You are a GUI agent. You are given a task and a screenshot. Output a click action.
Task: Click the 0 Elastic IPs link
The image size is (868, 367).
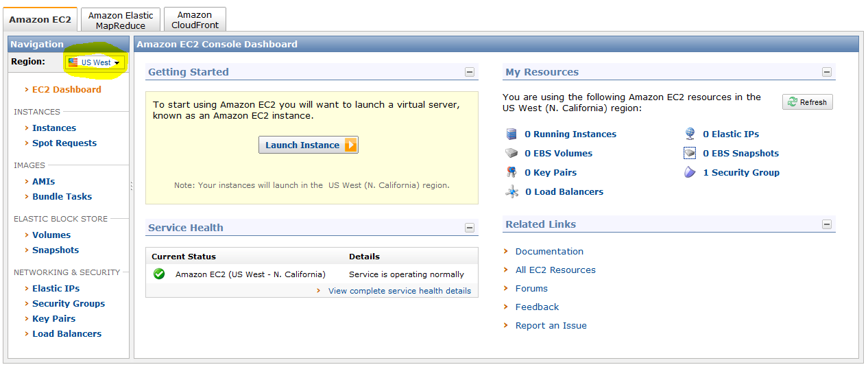731,134
